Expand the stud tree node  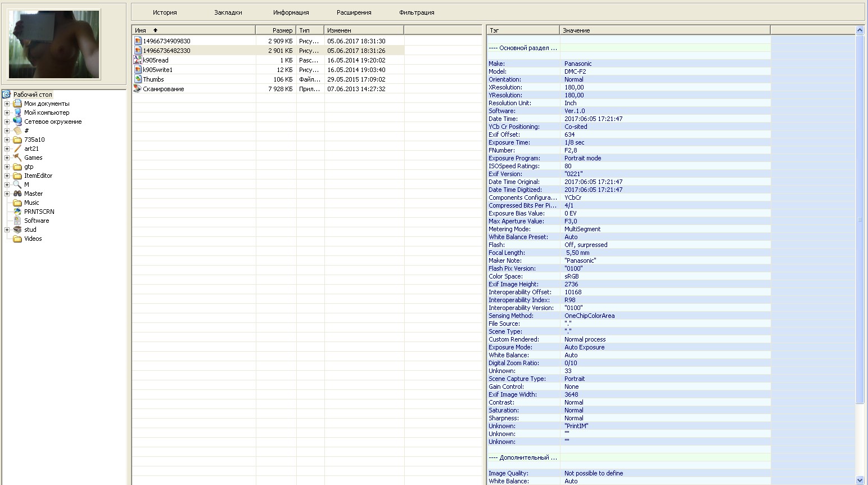7,230
